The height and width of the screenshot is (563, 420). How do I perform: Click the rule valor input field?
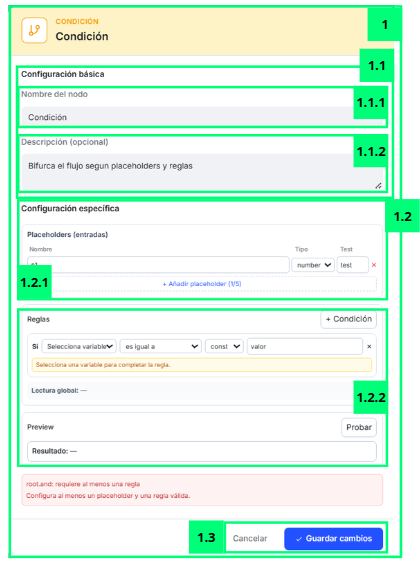click(x=305, y=346)
